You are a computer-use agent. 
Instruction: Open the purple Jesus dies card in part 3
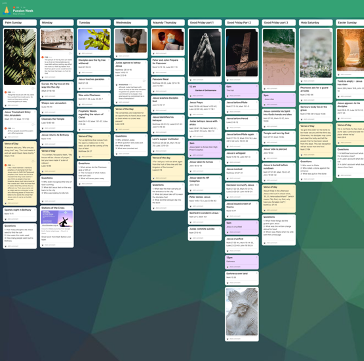pyautogui.click(x=279, y=100)
